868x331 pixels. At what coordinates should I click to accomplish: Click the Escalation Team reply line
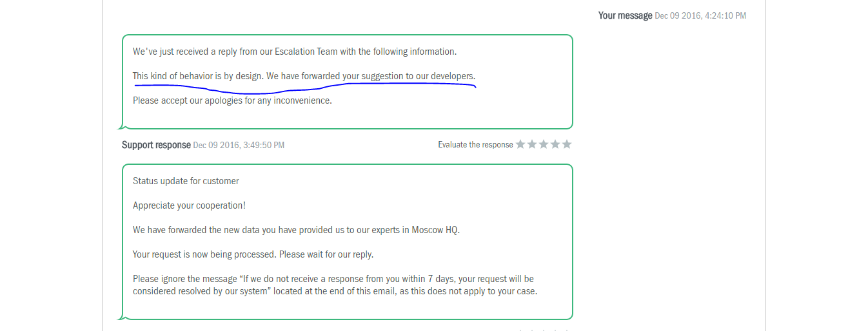pos(294,52)
